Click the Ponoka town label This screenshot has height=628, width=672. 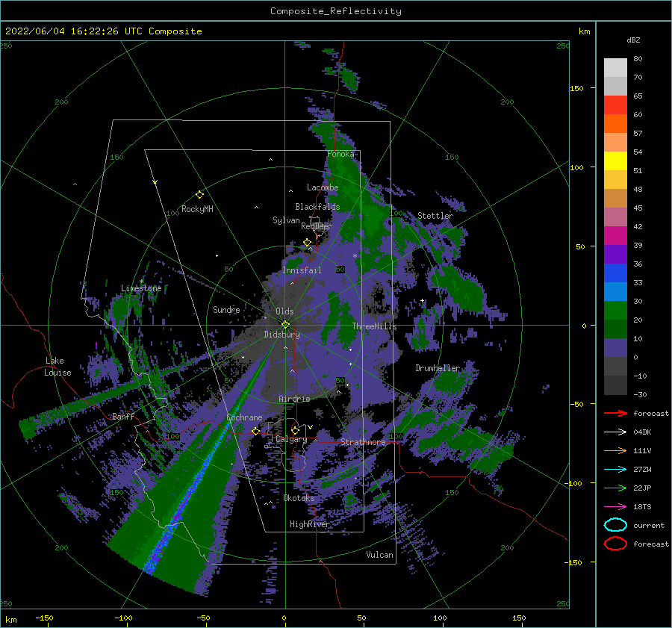pyautogui.click(x=340, y=154)
